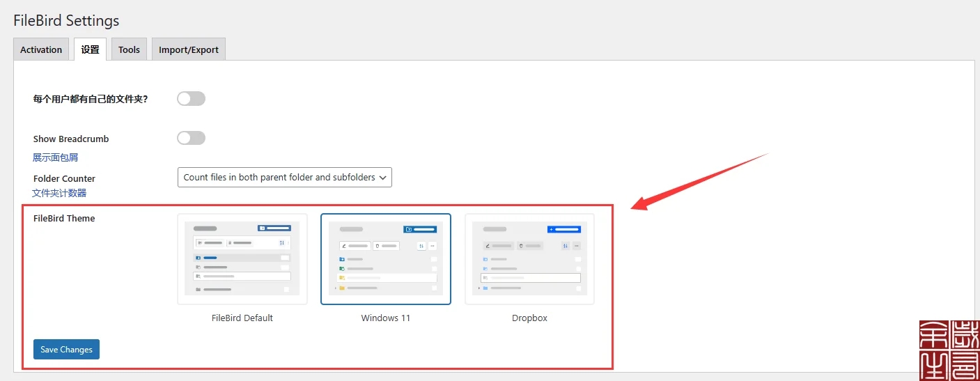Select the FileBird Default theme thumbnail
This screenshot has height=381, width=980.
[x=242, y=259]
